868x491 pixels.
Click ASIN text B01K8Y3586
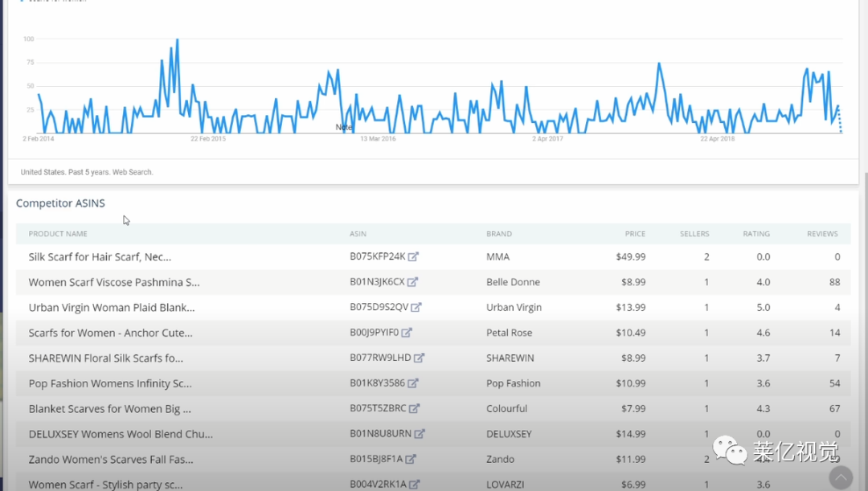(378, 383)
